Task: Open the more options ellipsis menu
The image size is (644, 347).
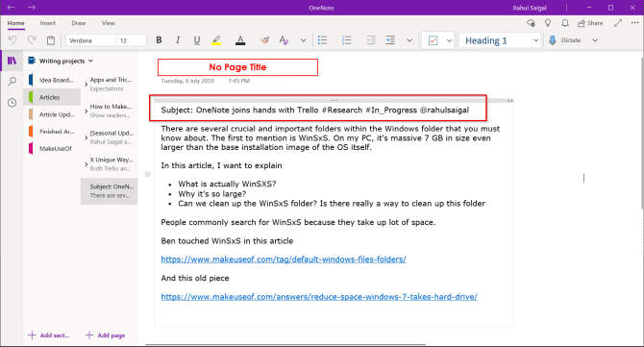Action: click(x=635, y=23)
